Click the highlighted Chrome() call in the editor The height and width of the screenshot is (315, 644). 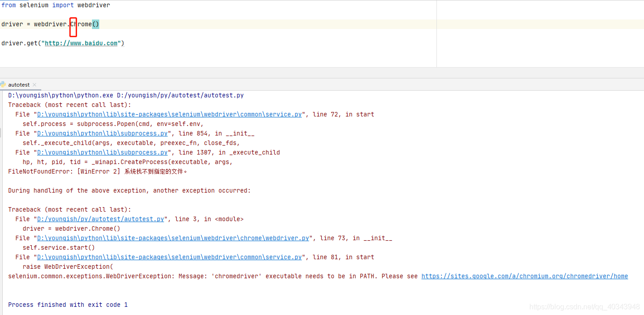pos(95,24)
